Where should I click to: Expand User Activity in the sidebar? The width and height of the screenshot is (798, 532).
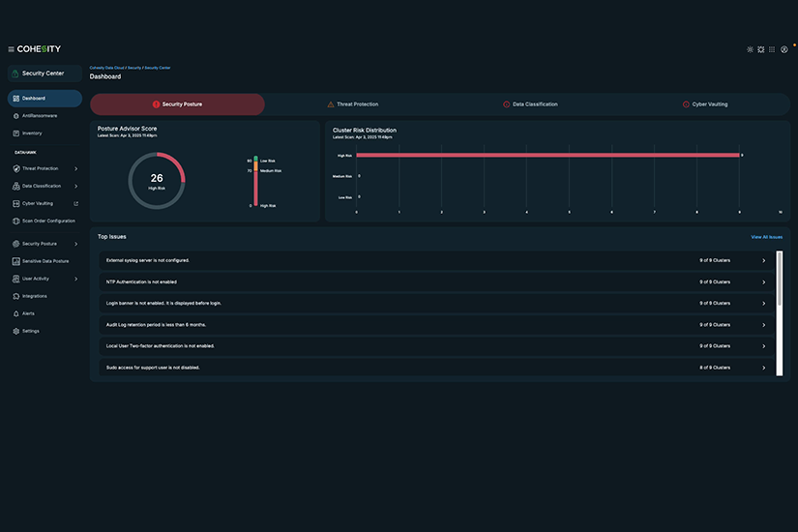tap(75, 279)
